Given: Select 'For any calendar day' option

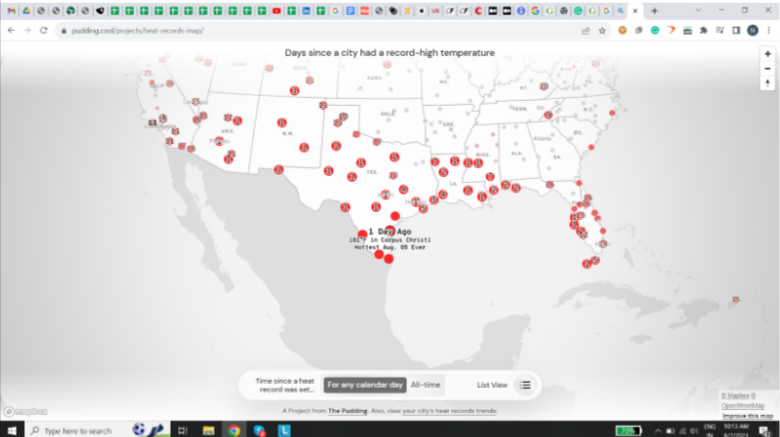Looking at the screenshot, I should point(365,385).
